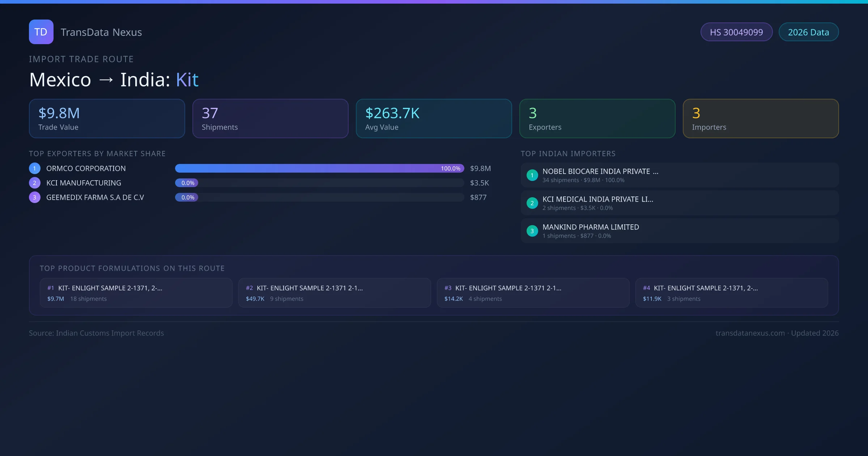Image resolution: width=868 pixels, height=456 pixels.
Task: Click rank 1 badge beside ORMCO CORPORATION
Action: 35,168
